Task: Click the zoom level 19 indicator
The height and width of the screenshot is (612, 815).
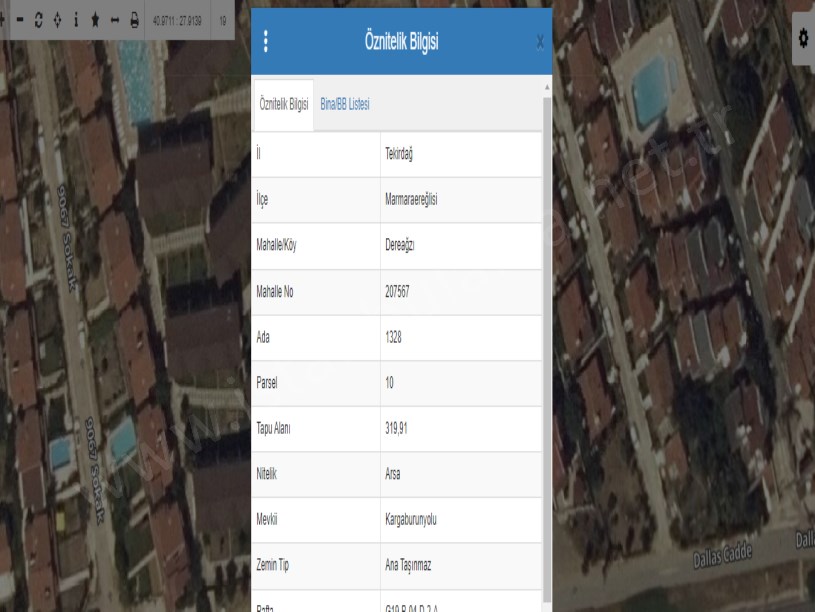Action: click(x=224, y=20)
